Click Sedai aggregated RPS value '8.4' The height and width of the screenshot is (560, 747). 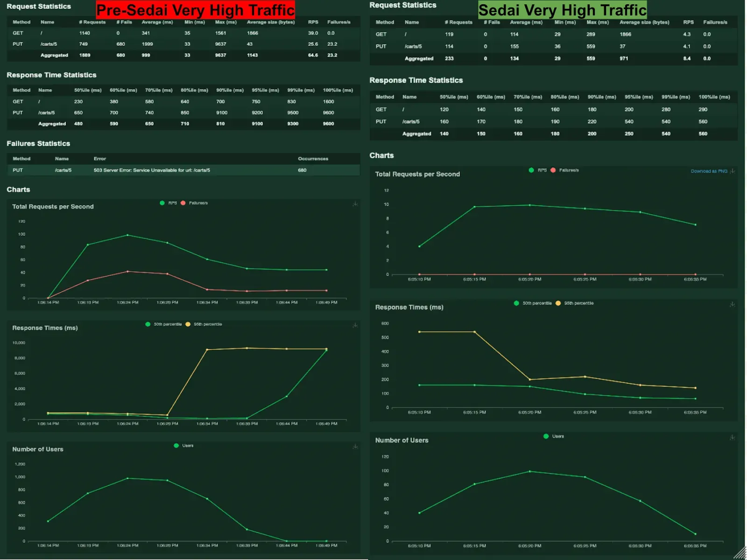pyautogui.click(x=687, y=58)
